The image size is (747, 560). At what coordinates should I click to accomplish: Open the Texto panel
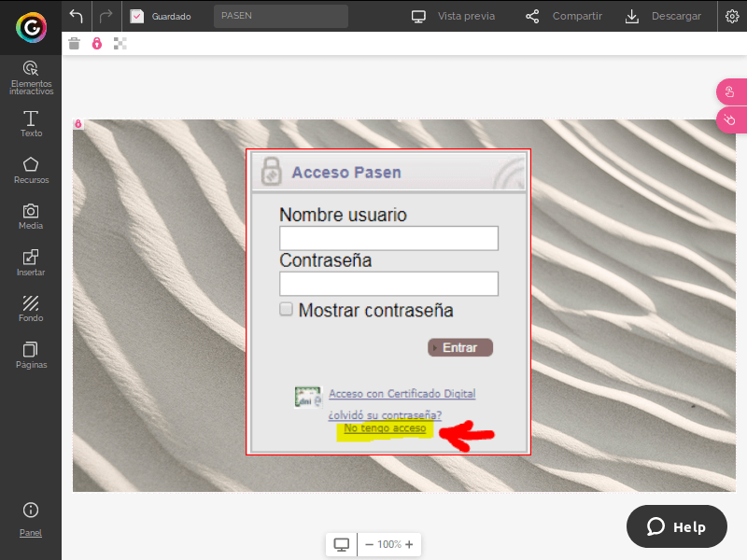[31, 124]
